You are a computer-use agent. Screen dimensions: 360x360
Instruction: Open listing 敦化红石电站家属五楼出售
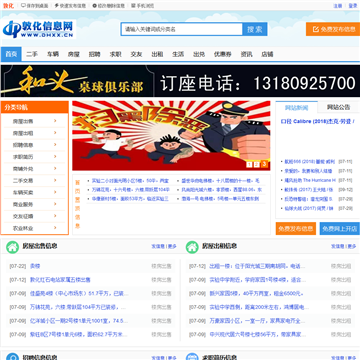pyautogui.click(x=60, y=280)
